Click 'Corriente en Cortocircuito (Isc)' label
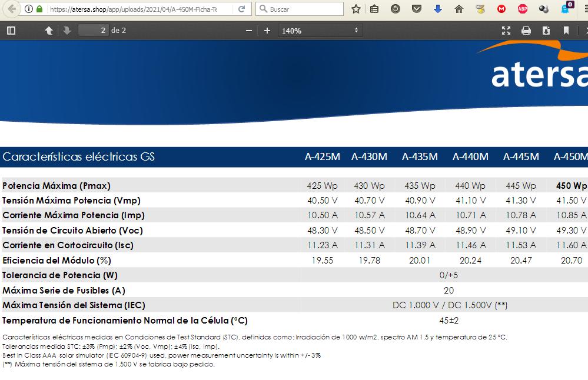Screen dimensions: 588x380 pyautogui.click(x=68, y=245)
